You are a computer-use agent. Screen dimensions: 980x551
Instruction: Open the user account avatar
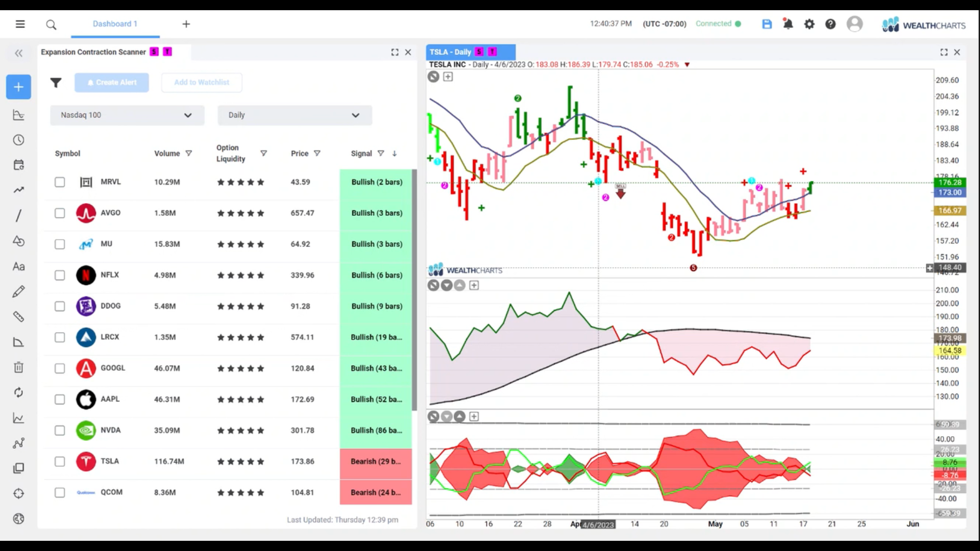tap(854, 24)
